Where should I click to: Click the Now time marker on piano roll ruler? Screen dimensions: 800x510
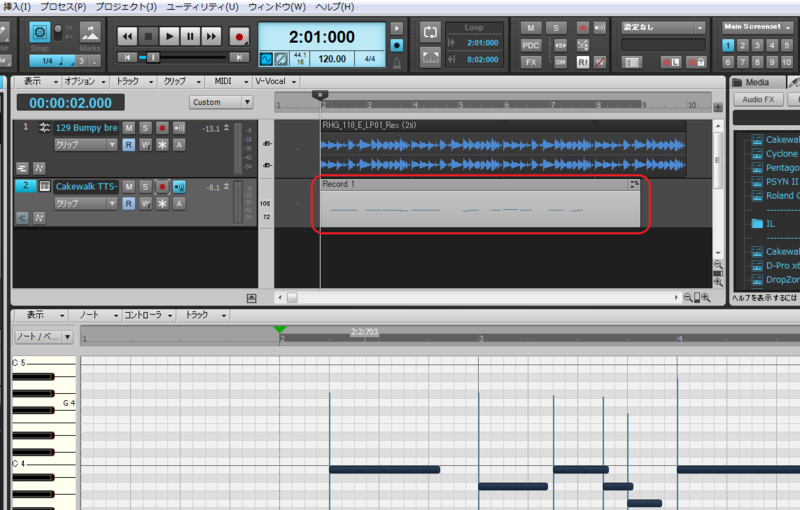280,332
